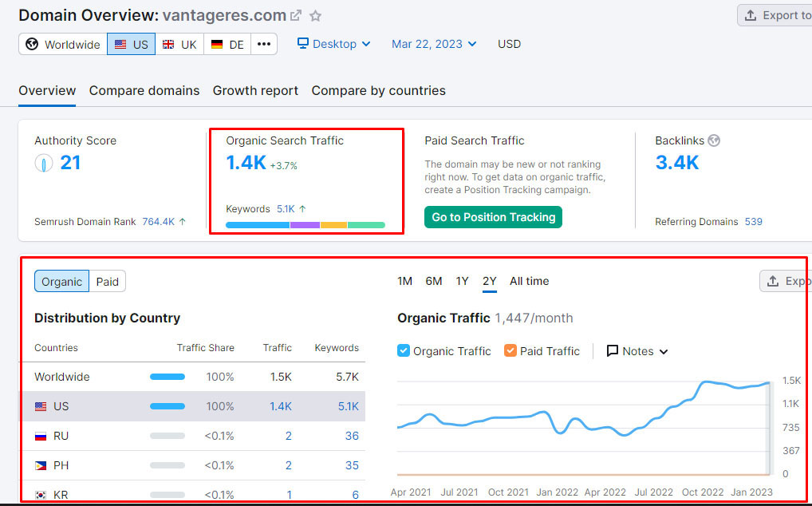Screen dimensions: 812x506
Task: Star the domain as a favorite
Action: 316,16
